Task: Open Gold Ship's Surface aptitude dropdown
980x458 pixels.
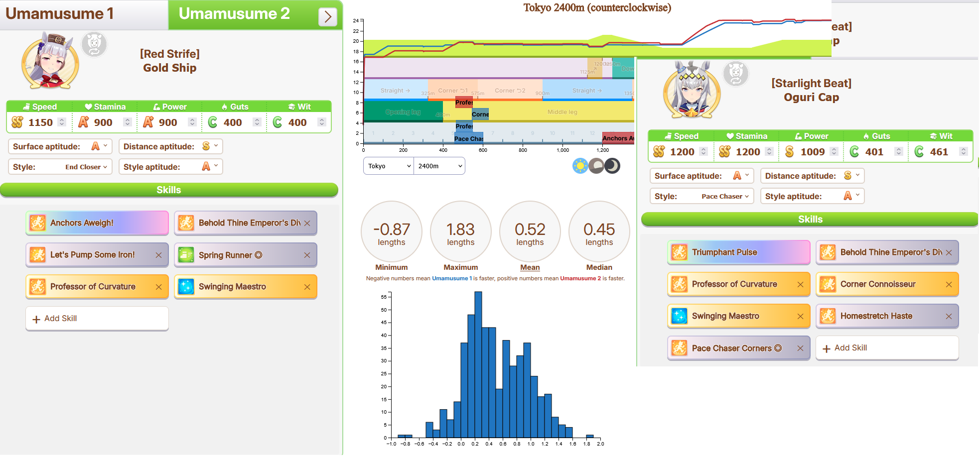Action: pyautogui.click(x=100, y=146)
